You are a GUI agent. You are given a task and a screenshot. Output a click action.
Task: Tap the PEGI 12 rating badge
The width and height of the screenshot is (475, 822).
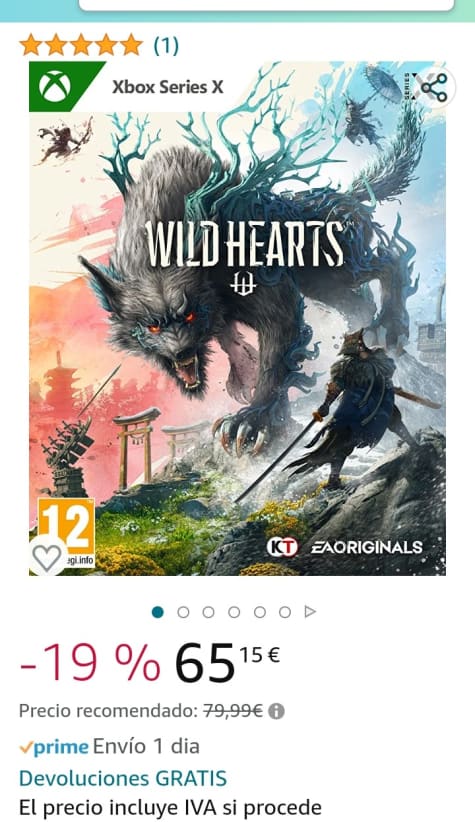[67, 531]
